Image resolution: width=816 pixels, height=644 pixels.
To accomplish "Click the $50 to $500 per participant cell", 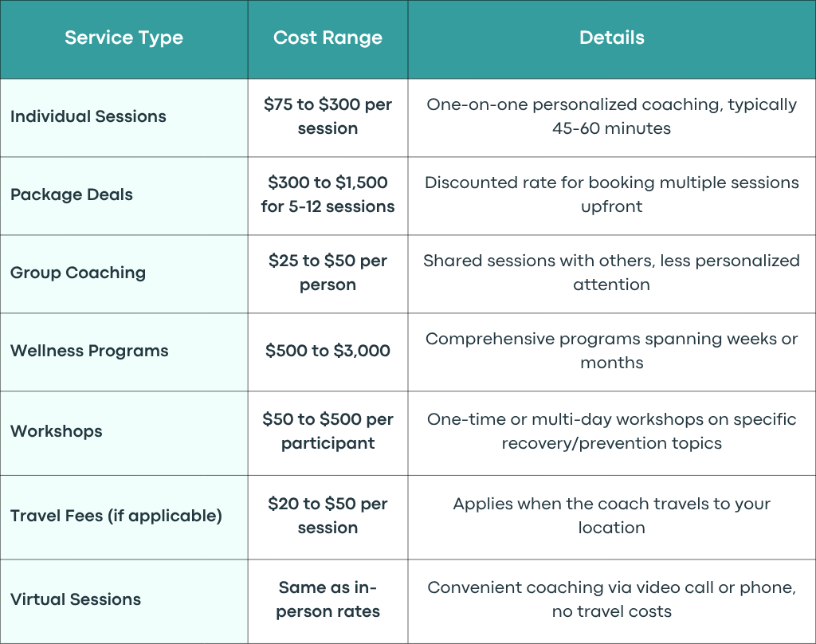I will 328,431.
